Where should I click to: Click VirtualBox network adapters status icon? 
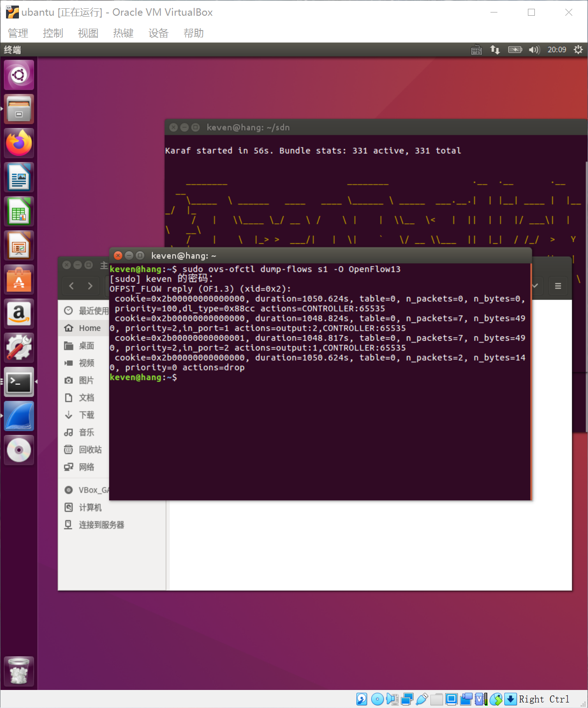coord(407,699)
